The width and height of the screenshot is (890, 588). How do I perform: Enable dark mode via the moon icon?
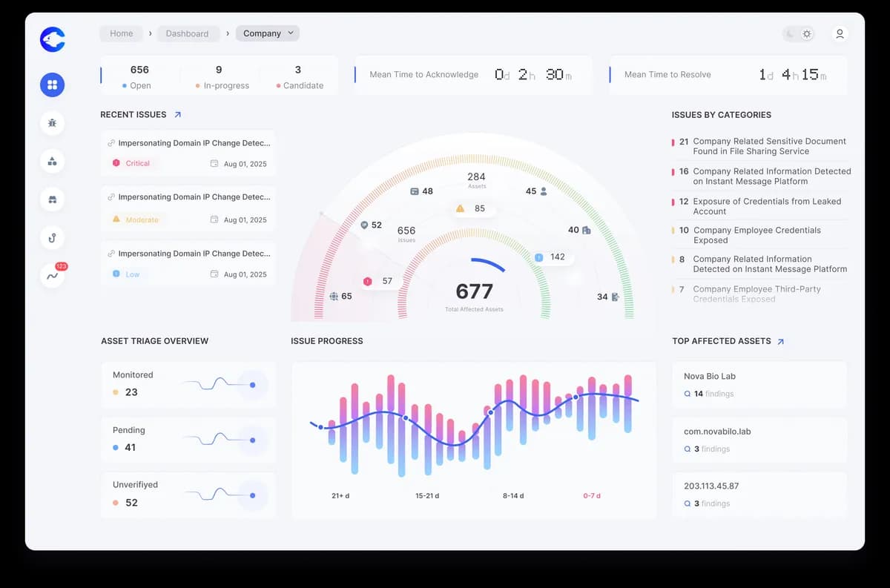(789, 33)
